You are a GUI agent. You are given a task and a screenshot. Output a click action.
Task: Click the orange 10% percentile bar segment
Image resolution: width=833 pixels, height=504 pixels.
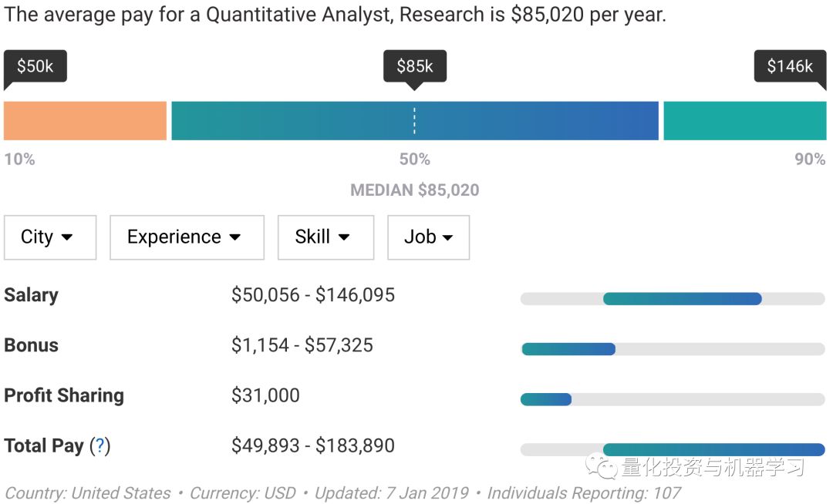tap(85, 121)
